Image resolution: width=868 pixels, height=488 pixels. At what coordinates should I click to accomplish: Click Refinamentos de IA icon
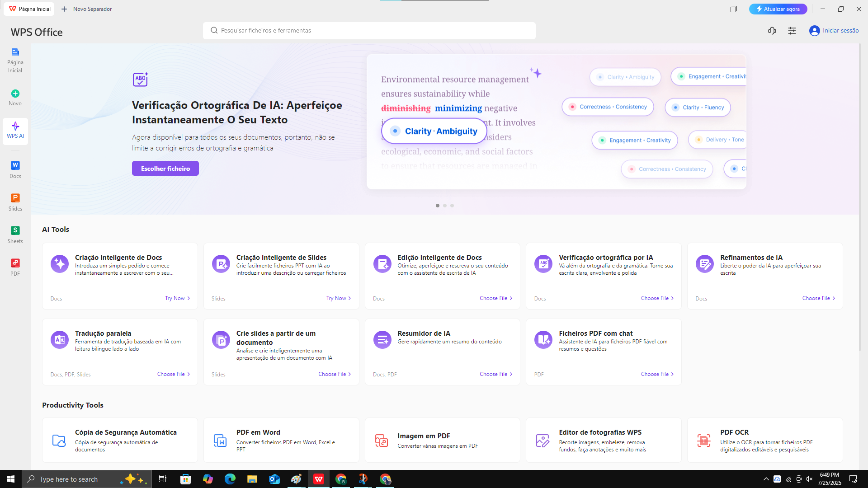704,263
